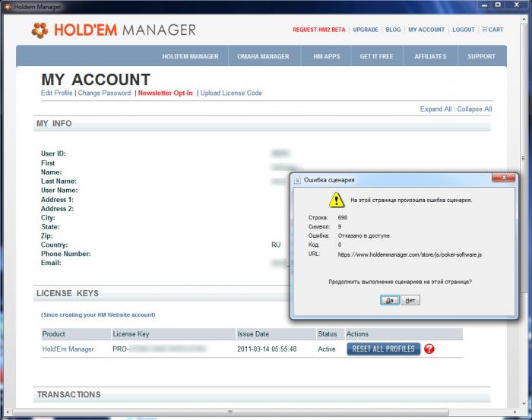Click the vertical scrollbar down arrow
Viewport: 532px width, 420px height.
click(x=524, y=404)
